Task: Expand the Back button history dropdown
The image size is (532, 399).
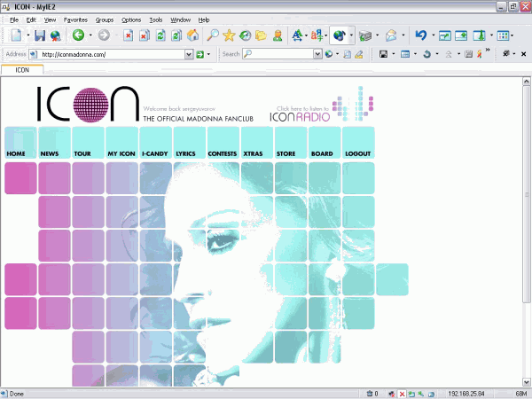Action: [x=90, y=35]
